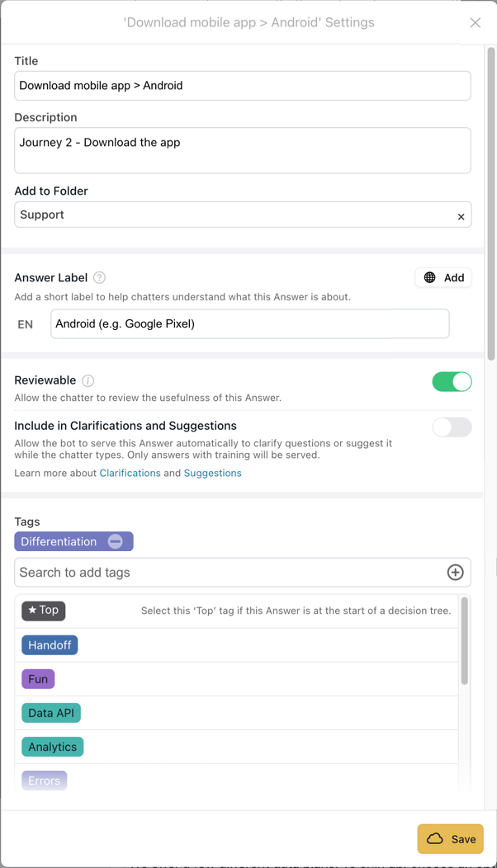
Task: Open the Clarifications help link
Action: pos(130,473)
